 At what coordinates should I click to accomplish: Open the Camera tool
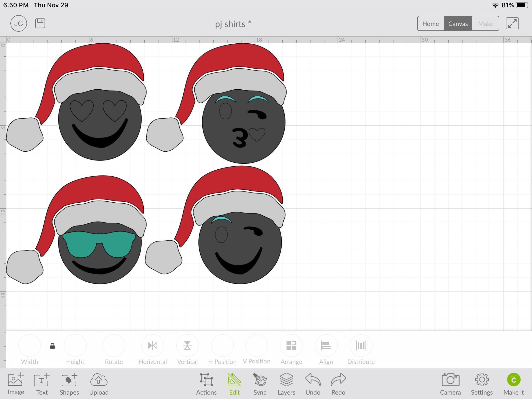pyautogui.click(x=450, y=384)
